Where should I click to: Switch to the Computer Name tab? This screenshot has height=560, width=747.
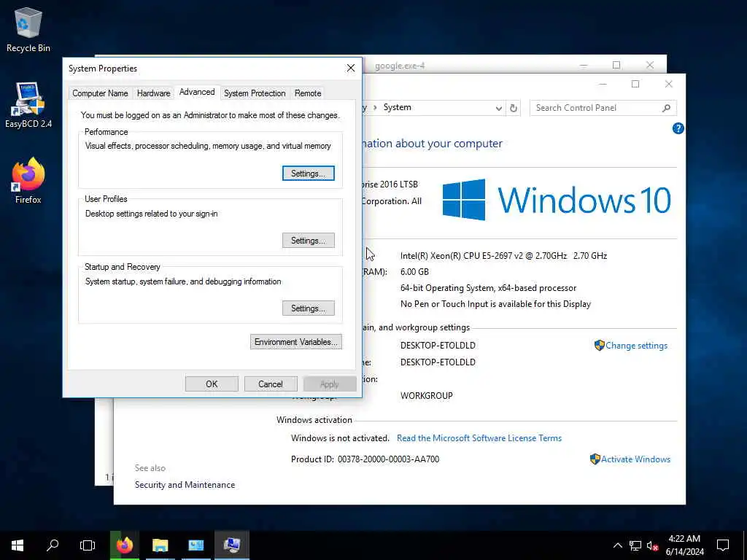point(100,93)
